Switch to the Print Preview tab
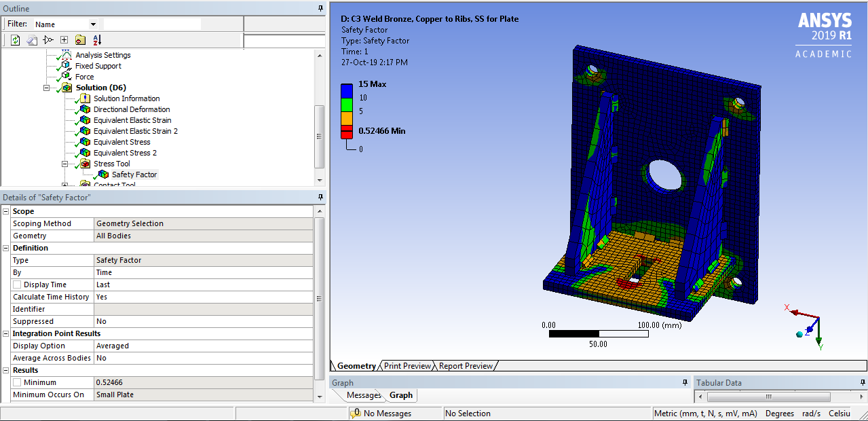The image size is (868, 421). (406, 365)
